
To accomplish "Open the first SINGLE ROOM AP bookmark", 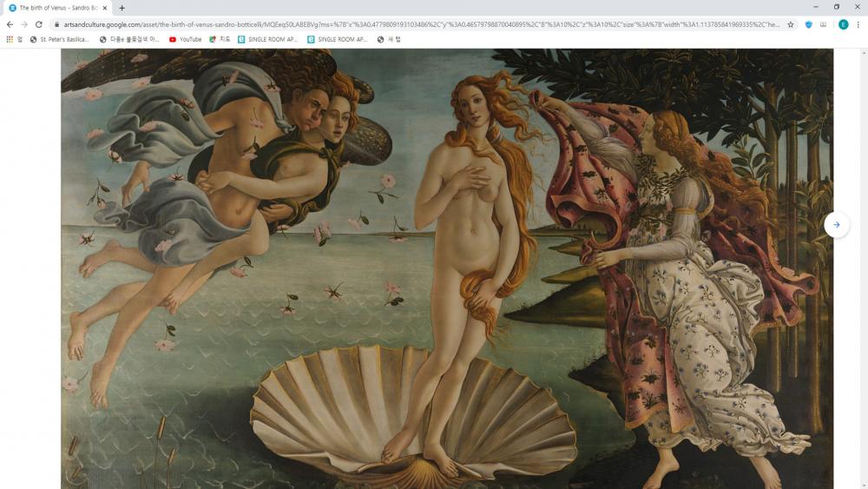I will tap(268, 39).
